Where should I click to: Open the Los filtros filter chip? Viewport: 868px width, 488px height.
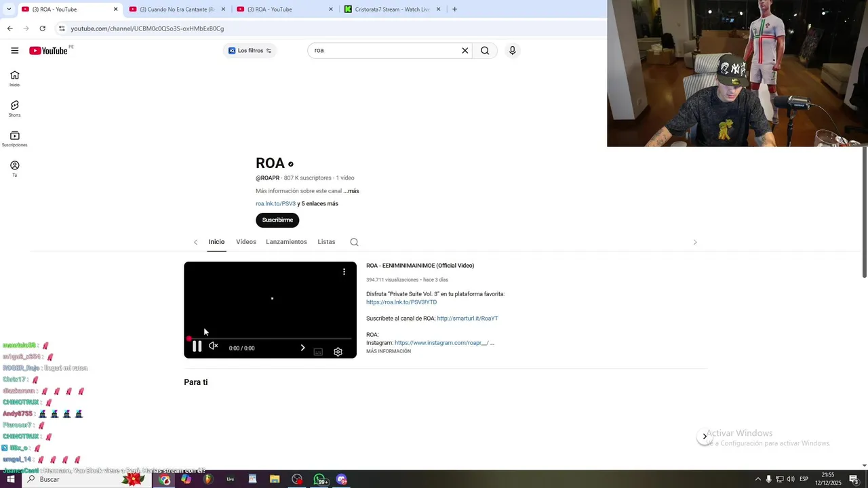point(250,51)
